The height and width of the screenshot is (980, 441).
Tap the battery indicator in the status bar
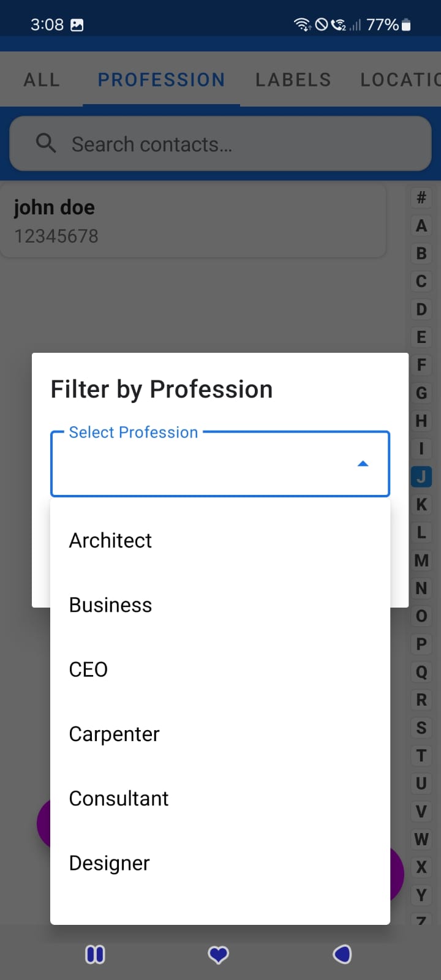(405, 24)
